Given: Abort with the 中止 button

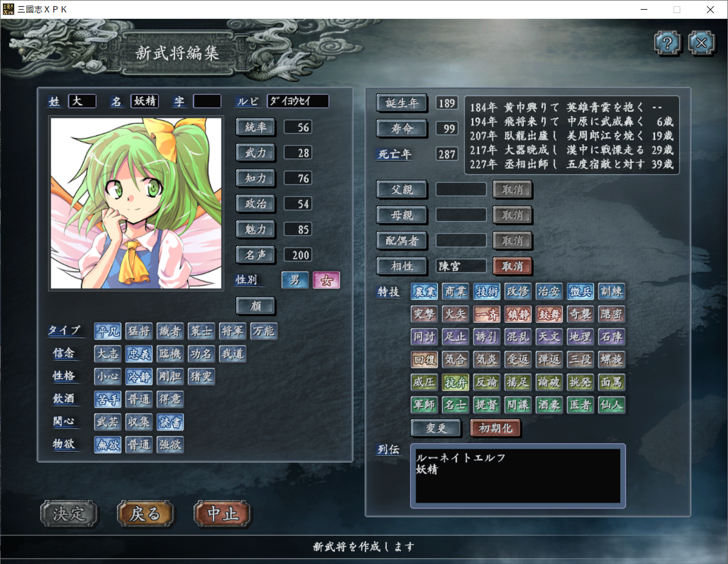Looking at the screenshot, I should 223,514.
